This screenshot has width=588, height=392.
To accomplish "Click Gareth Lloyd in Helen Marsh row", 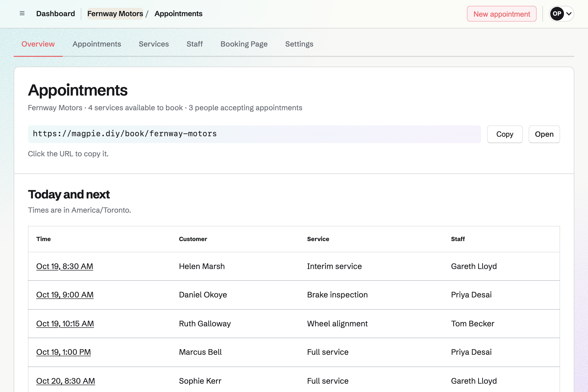I will 474,266.
